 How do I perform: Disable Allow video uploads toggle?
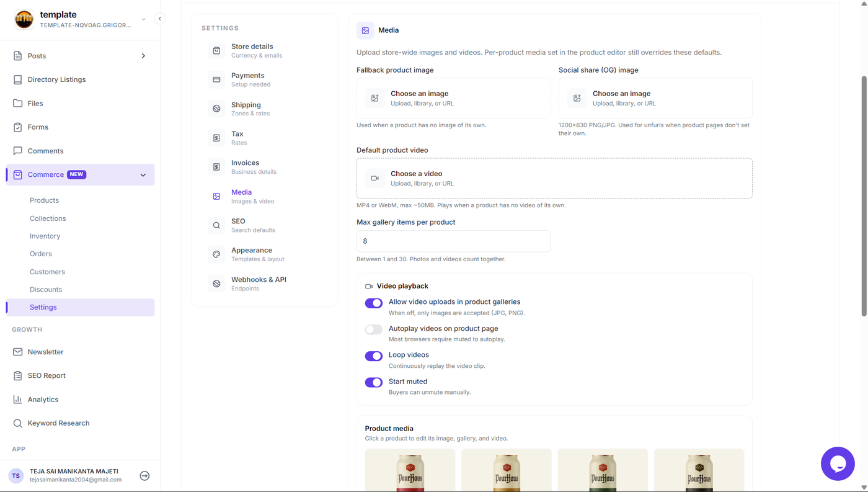pos(374,303)
